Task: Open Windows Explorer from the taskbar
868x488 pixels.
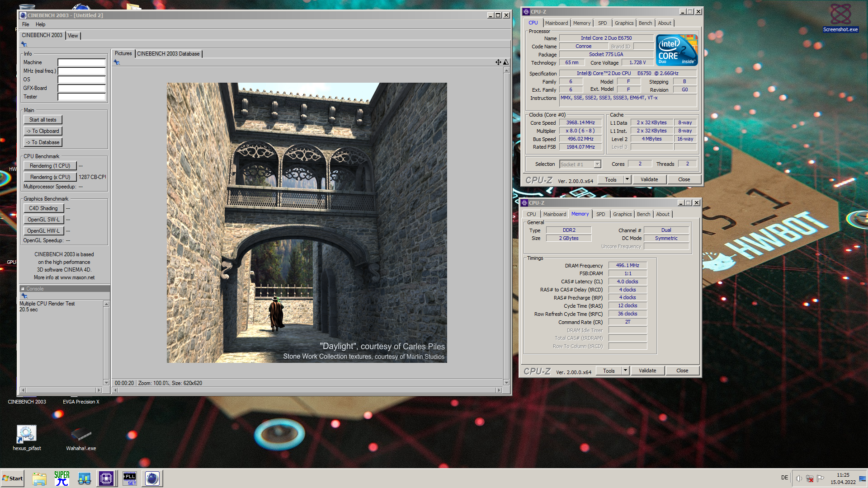Action: click(x=39, y=479)
